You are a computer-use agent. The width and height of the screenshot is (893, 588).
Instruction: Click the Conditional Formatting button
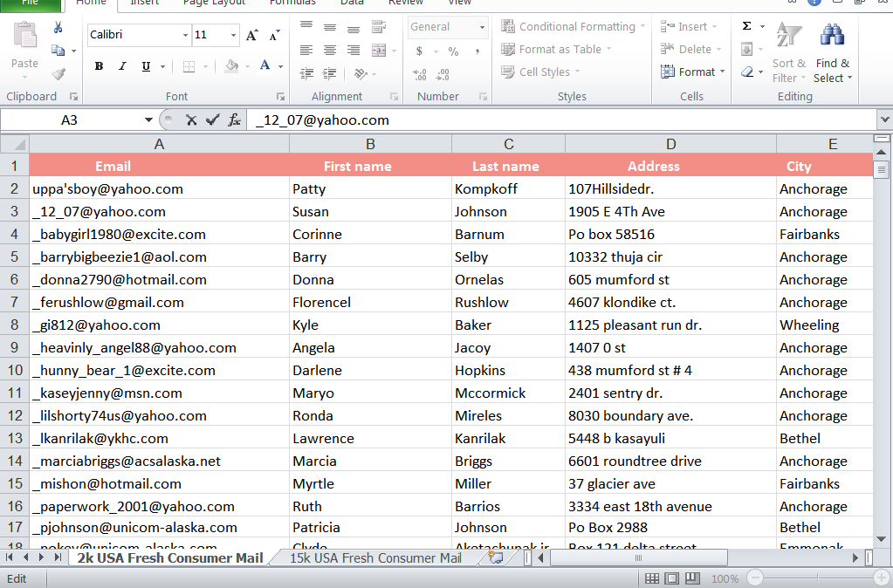573,26
